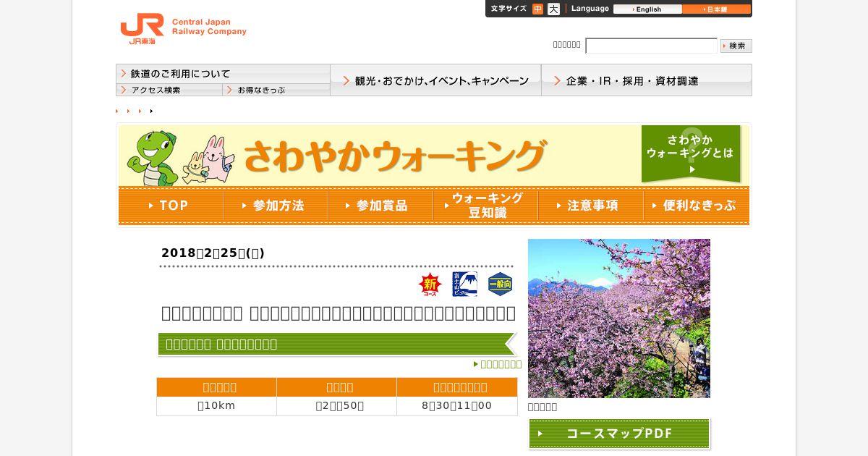Focus the site search input field

pos(651,46)
